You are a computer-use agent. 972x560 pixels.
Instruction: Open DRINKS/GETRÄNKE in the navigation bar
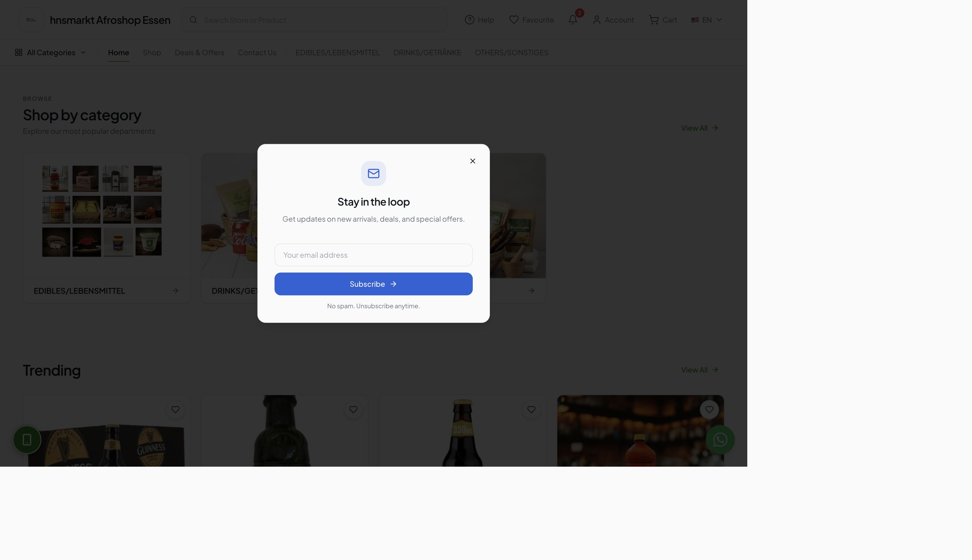tap(427, 52)
